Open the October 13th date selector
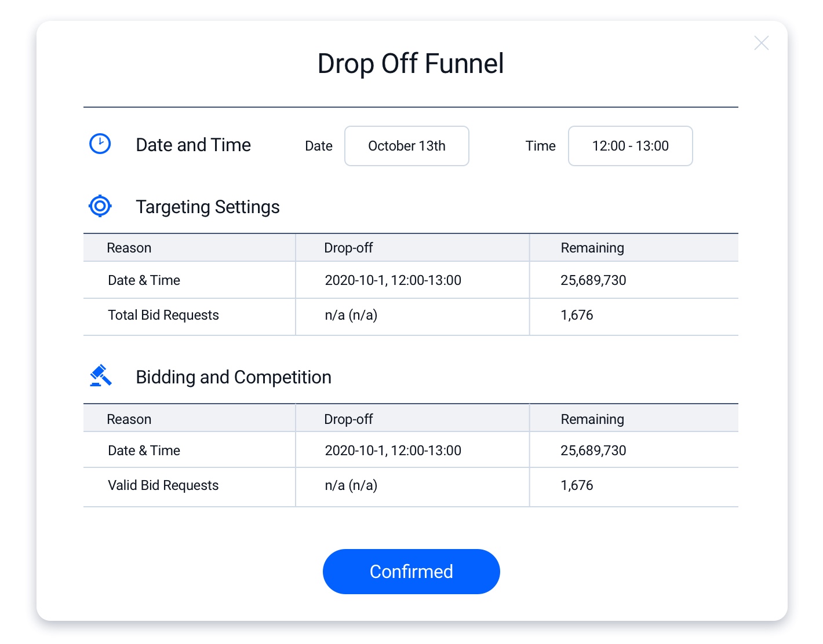823x644 pixels. (x=406, y=146)
